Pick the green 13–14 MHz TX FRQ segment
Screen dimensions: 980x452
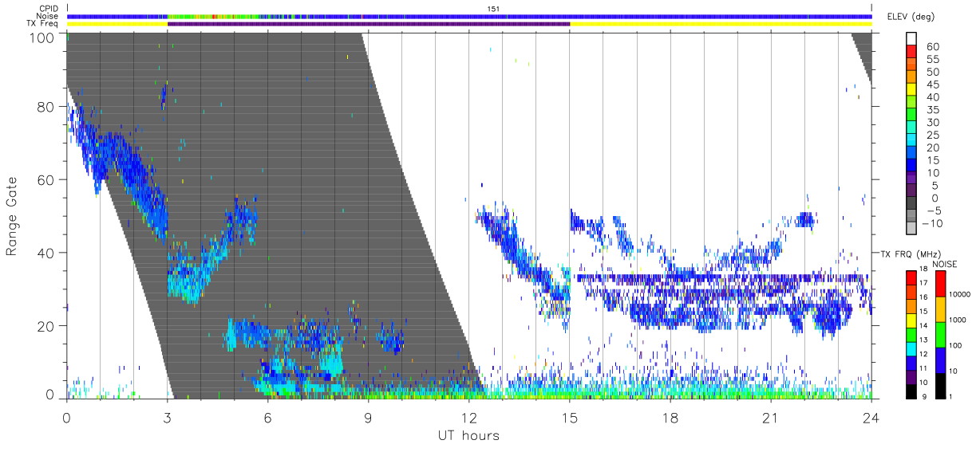click(x=911, y=335)
